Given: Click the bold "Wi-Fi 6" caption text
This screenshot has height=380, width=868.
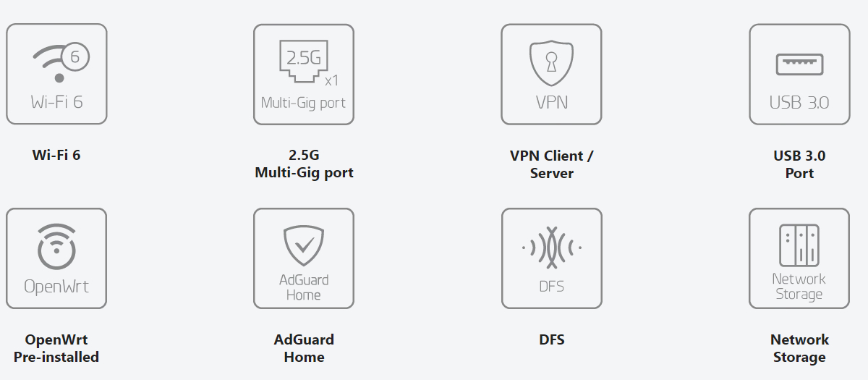Looking at the screenshot, I should coord(56,155).
